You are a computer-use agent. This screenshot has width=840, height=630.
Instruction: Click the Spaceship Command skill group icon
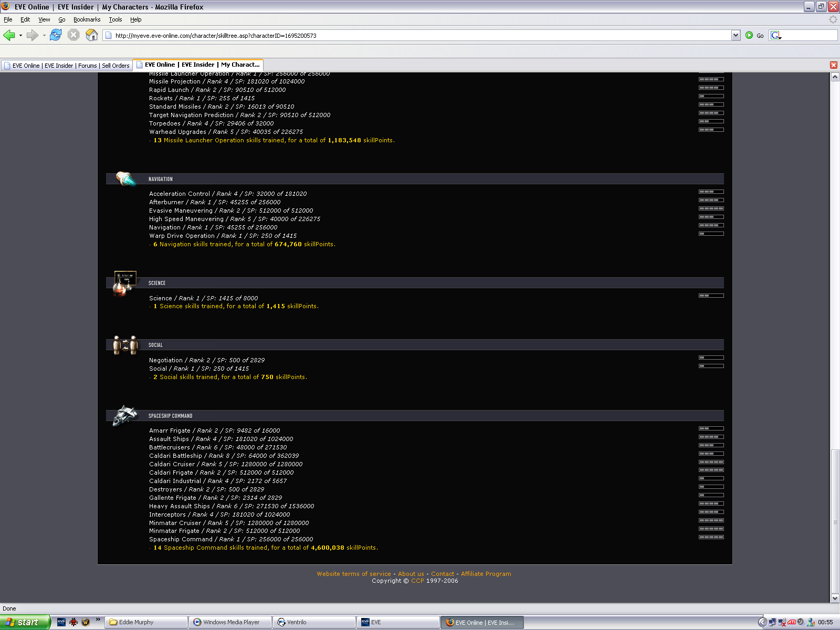125,416
